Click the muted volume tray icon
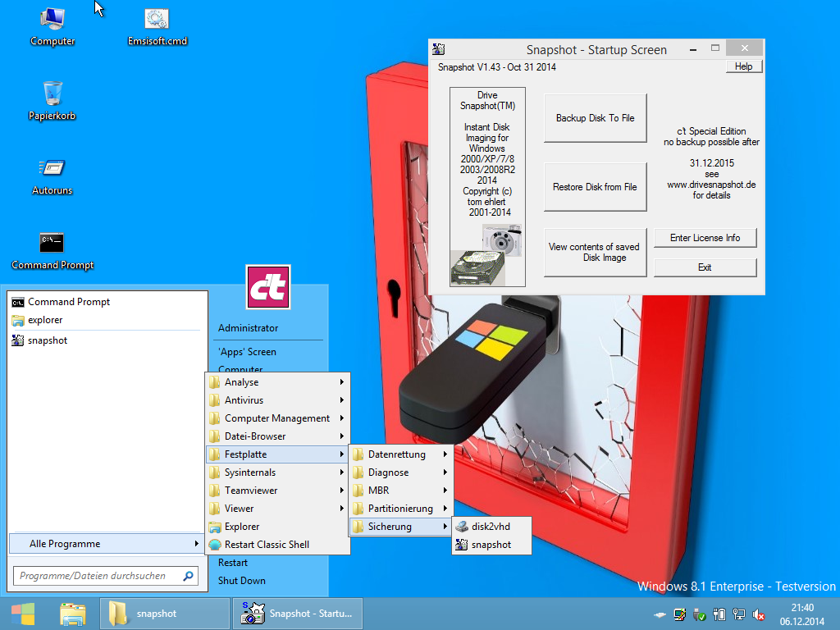 (759, 614)
